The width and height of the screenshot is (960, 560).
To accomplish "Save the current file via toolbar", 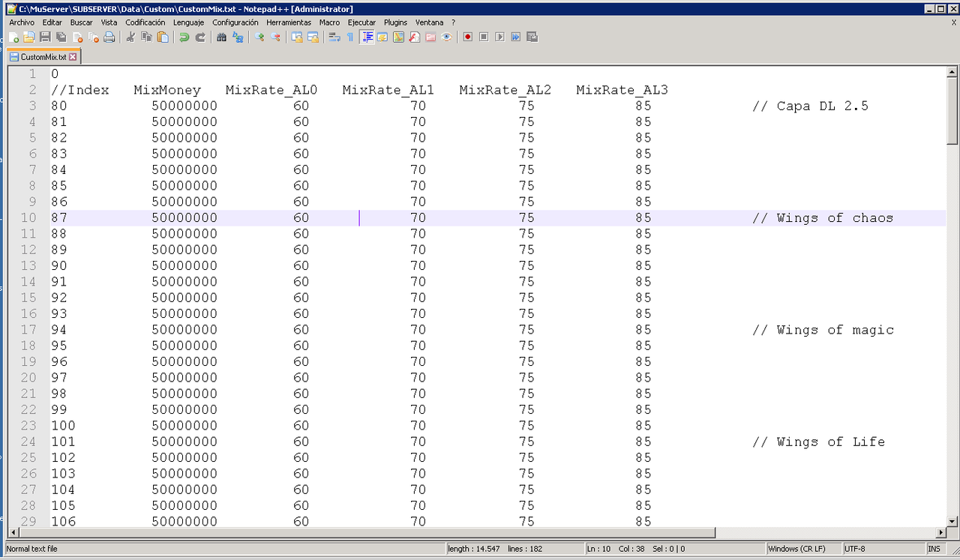I will point(45,37).
